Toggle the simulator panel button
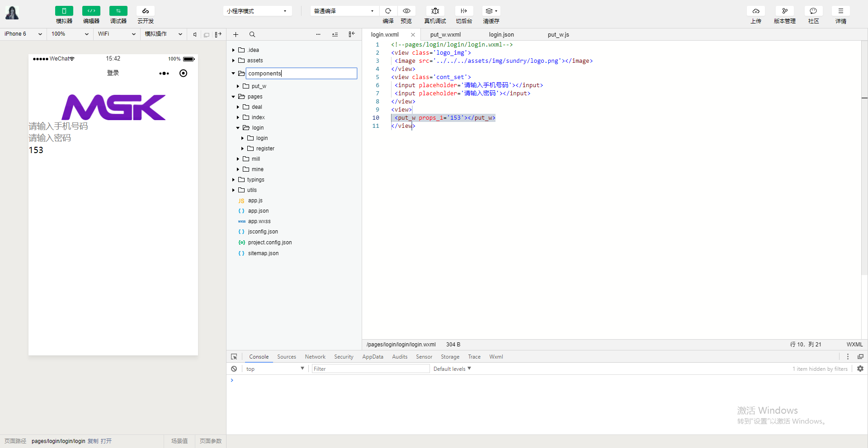This screenshot has width=868, height=448. 64,11
